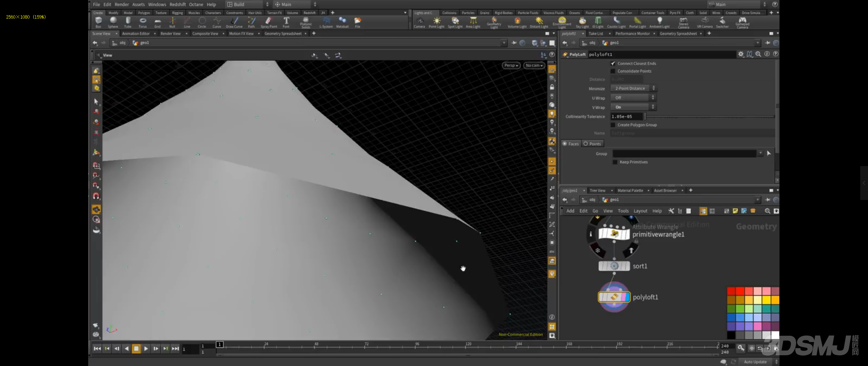
Task: Select the Grid shelf tool
Action: (157, 22)
